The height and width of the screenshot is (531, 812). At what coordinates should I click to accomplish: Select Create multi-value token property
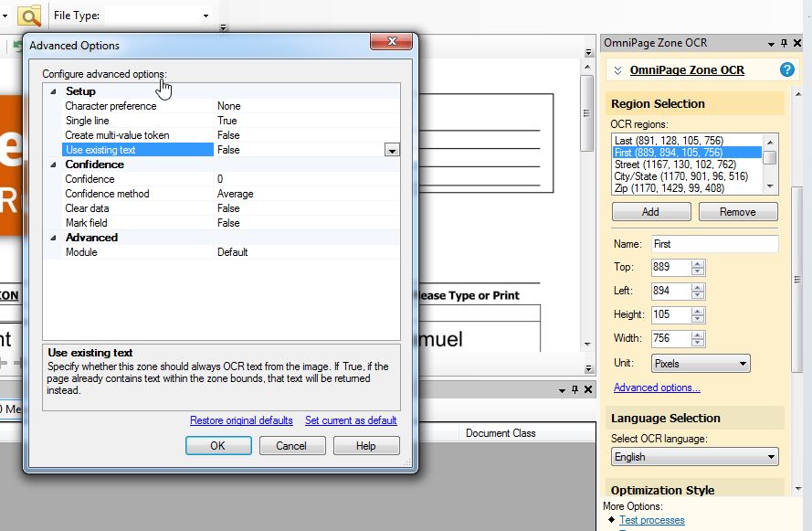click(231, 135)
